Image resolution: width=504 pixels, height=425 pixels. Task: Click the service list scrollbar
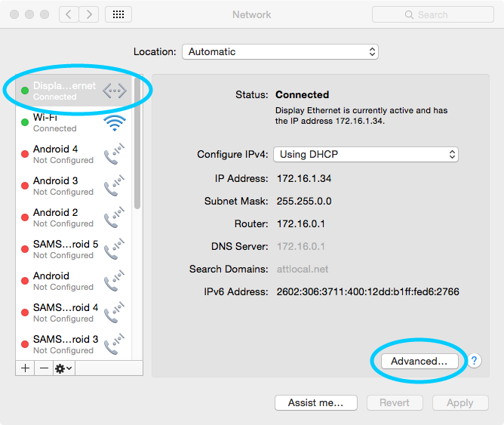137,143
